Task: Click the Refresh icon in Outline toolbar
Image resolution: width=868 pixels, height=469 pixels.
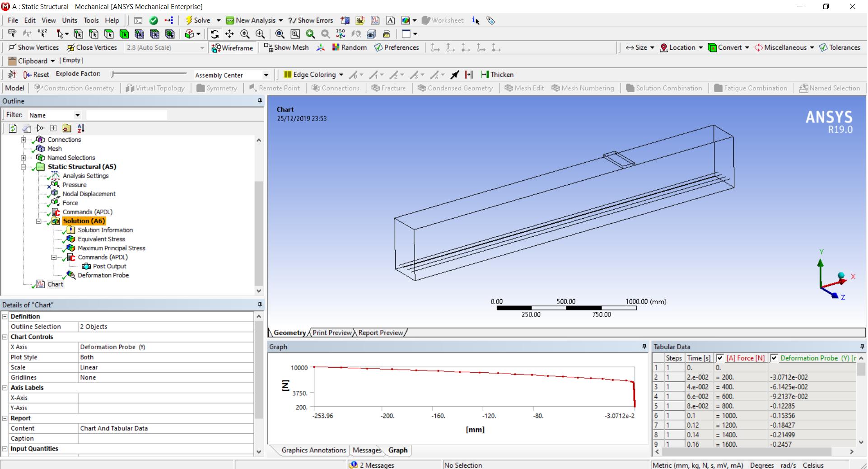Action: (x=13, y=128)
